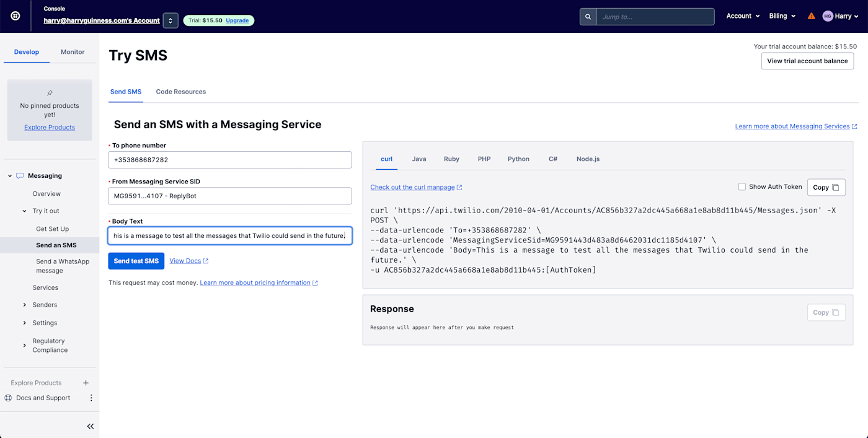Collapse the Messaging section chevron

pyautogui.click(x=10, y=176)
